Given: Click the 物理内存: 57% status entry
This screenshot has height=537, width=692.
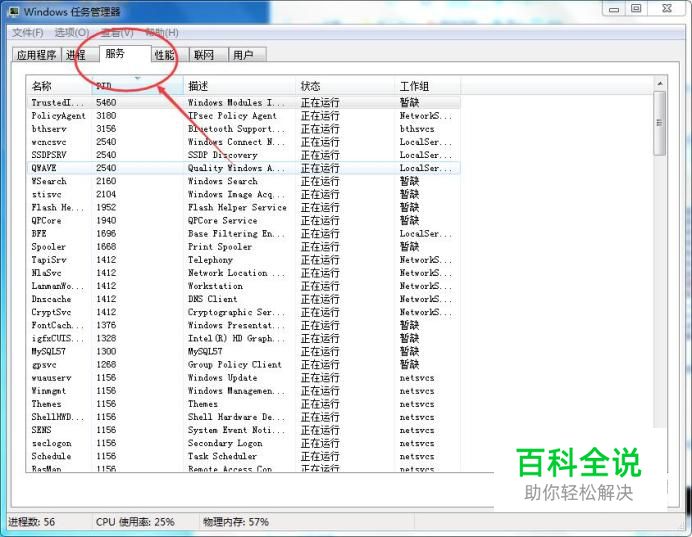Looking at the screenshot, I should click(236, 522).
